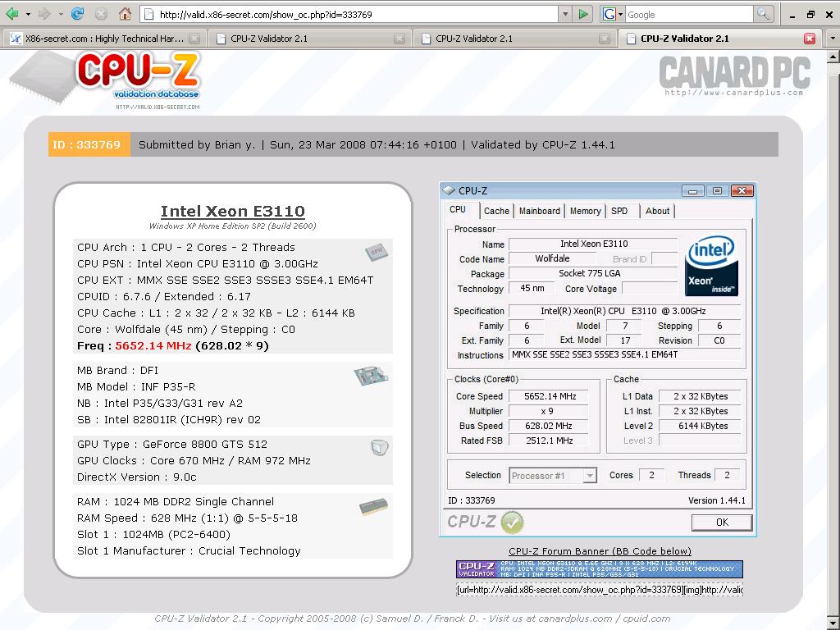Open the Memory tab in CPU-Z

click(585, 211)
